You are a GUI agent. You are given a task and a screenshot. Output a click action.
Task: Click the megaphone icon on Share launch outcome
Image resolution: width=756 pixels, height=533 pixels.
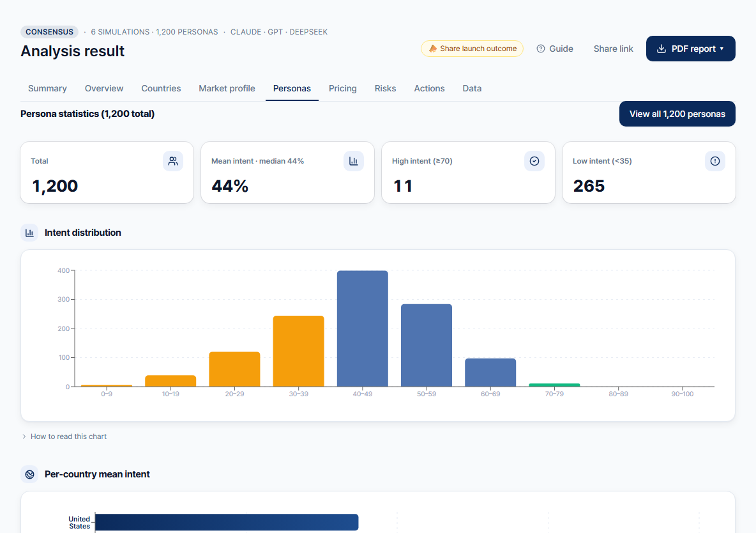[432, 49]
